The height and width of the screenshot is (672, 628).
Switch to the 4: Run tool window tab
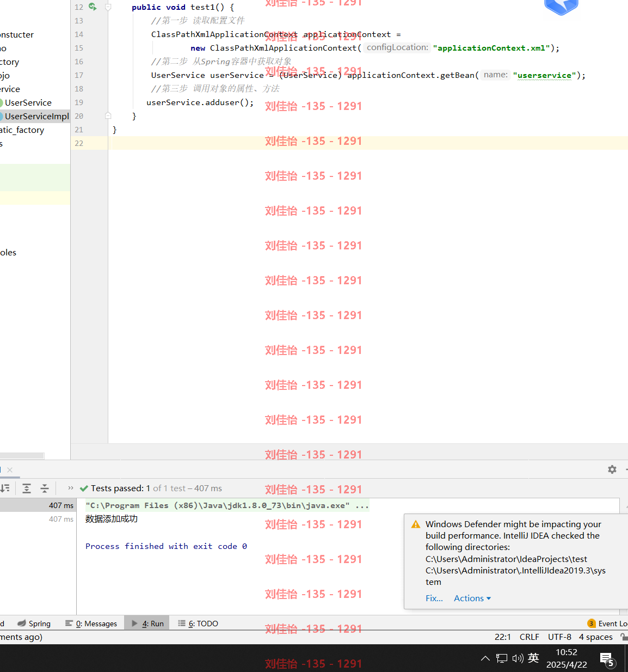pos(147,624)
